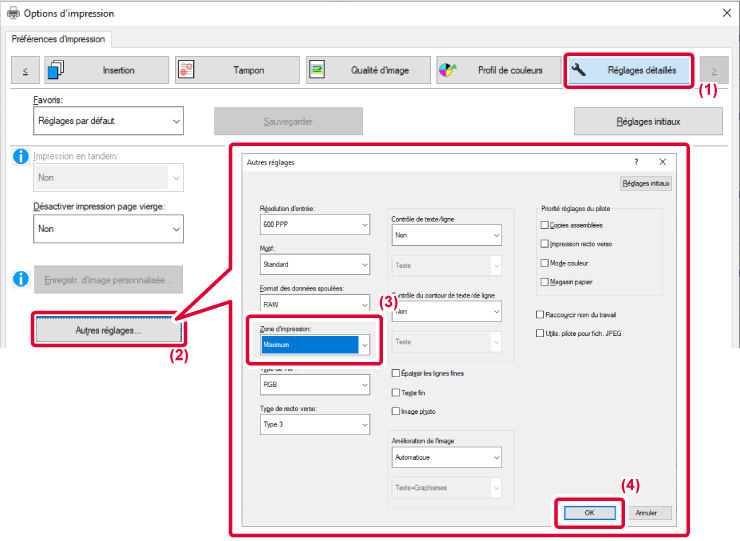
Task: Click the Réglages détaillés wrench icon
Action: tap(580, 70)
